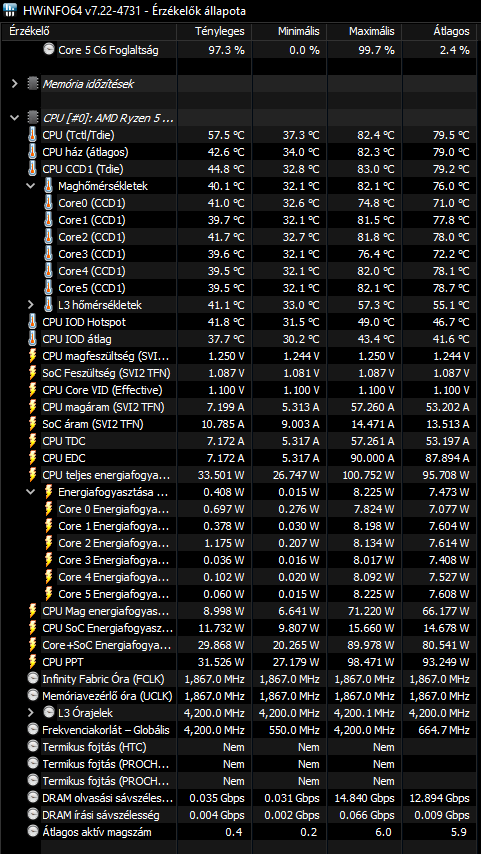
Task: Click the clock icon beside Infinity Fabric Óra (FCLK)
Action: coord(33,679)
